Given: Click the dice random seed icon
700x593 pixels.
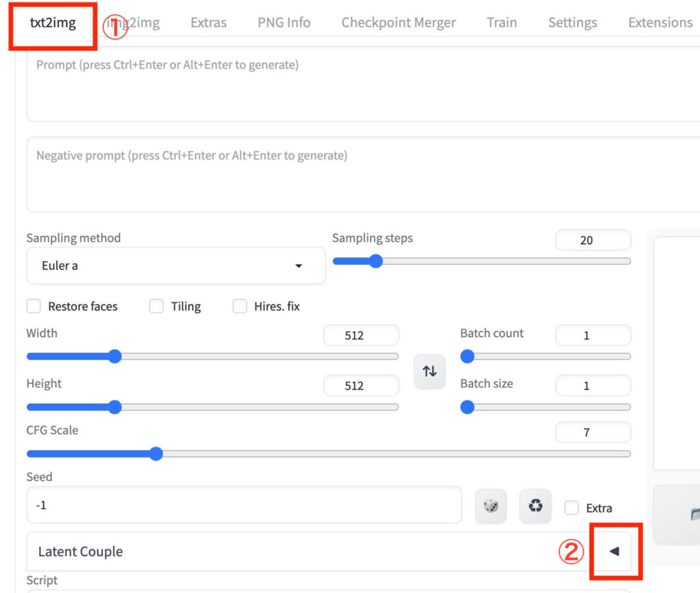Looking at the screenshot, I should click(x=491, y=506).
